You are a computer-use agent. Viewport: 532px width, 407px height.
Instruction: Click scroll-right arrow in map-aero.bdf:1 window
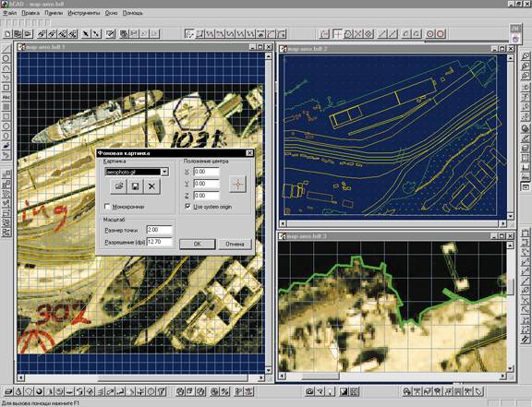(x=261, y=377)
